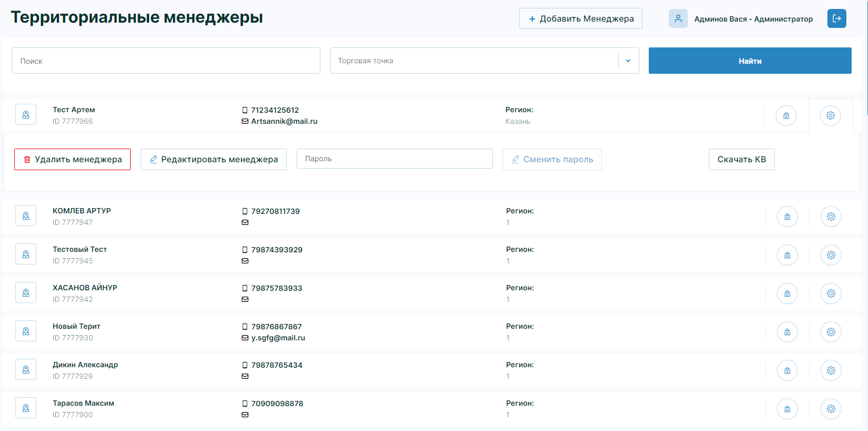Open settings gear for КОМЛЕВ АРТУР
Screen dimensions: 868x431
[831, 217]
